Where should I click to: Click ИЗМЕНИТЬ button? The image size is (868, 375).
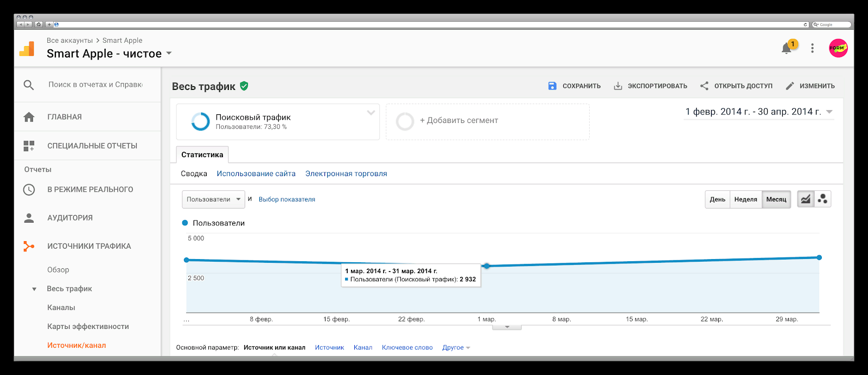810,86
